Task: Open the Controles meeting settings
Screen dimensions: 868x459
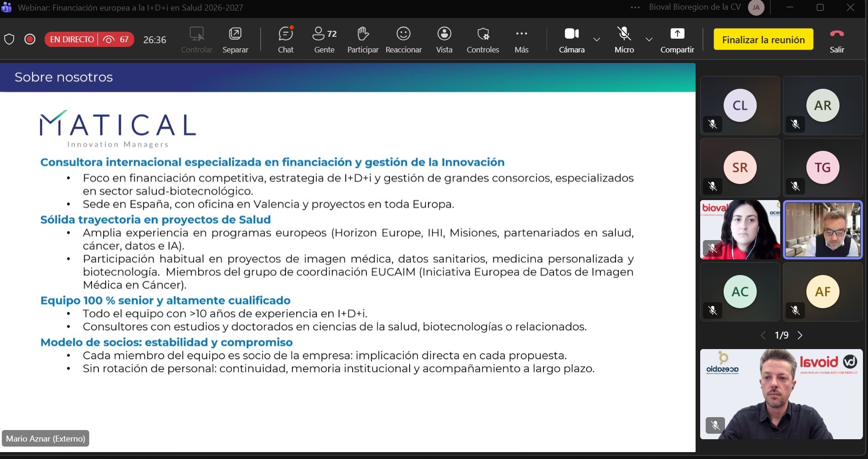Action: coord(483,40)
